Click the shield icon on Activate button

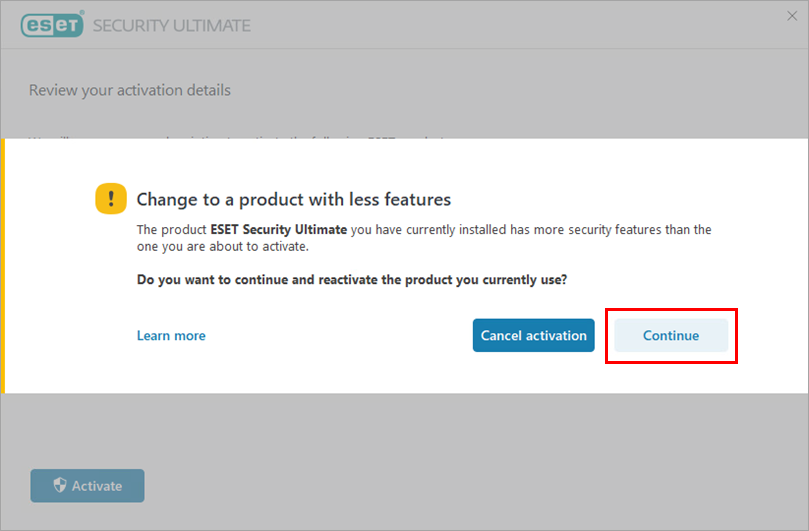point(59,486)
